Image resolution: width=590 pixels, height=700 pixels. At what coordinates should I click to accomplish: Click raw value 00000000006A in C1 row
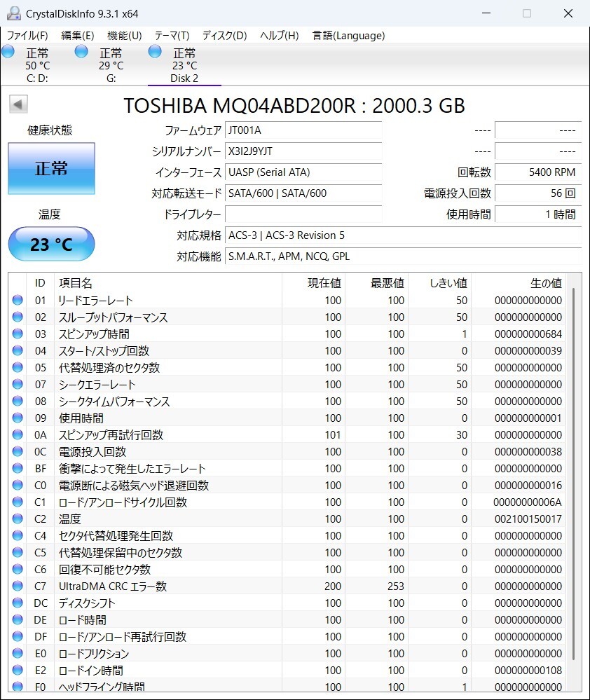point(528,502)
